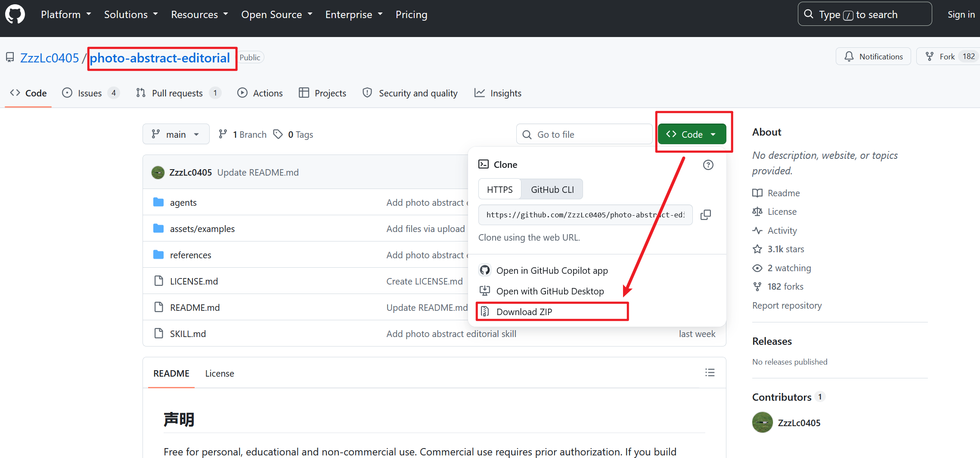Click the README.md file icon

click(x=158, y=307)
